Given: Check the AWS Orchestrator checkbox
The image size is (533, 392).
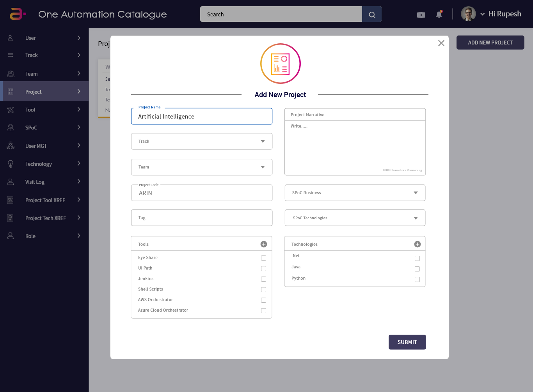Looking at the screenshot, I should point(263,300).
